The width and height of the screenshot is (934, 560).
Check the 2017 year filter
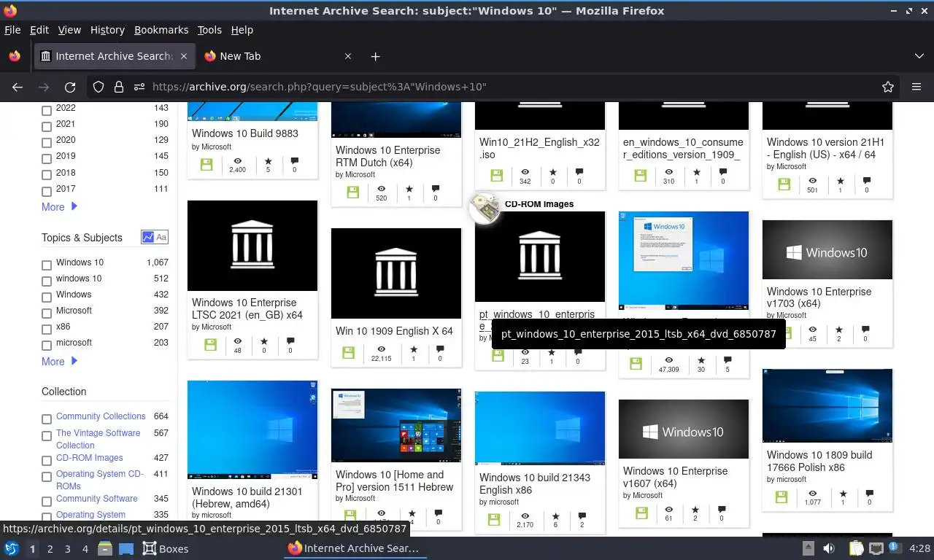click(x=47, y=191)
